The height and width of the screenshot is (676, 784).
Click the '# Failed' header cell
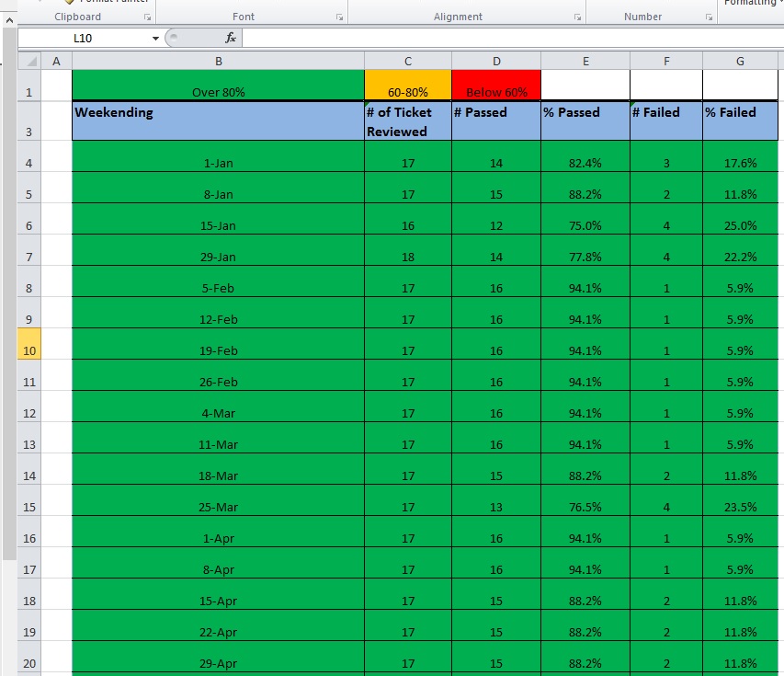point(666,121)
